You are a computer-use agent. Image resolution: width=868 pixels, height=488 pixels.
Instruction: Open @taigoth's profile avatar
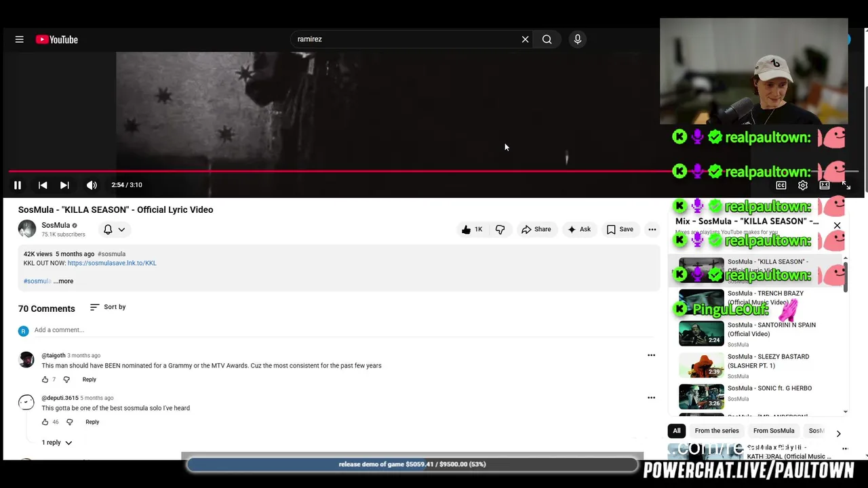tap(26, 359)
